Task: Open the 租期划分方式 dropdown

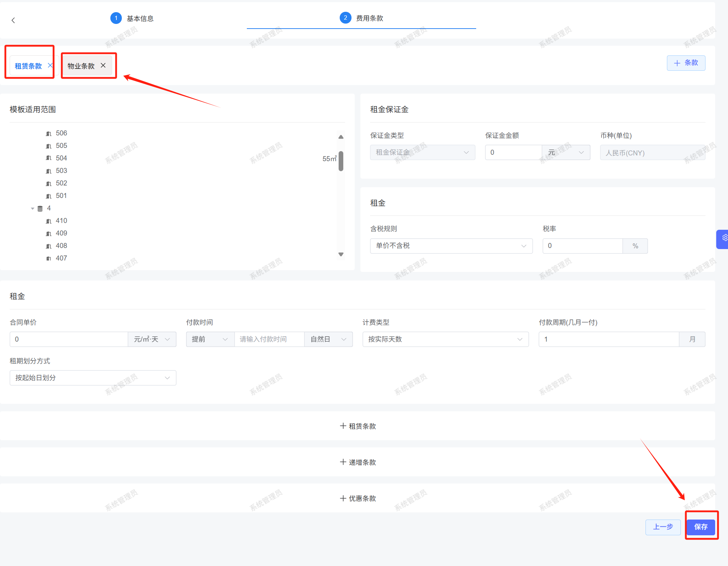Action: [x=93, y=378]
